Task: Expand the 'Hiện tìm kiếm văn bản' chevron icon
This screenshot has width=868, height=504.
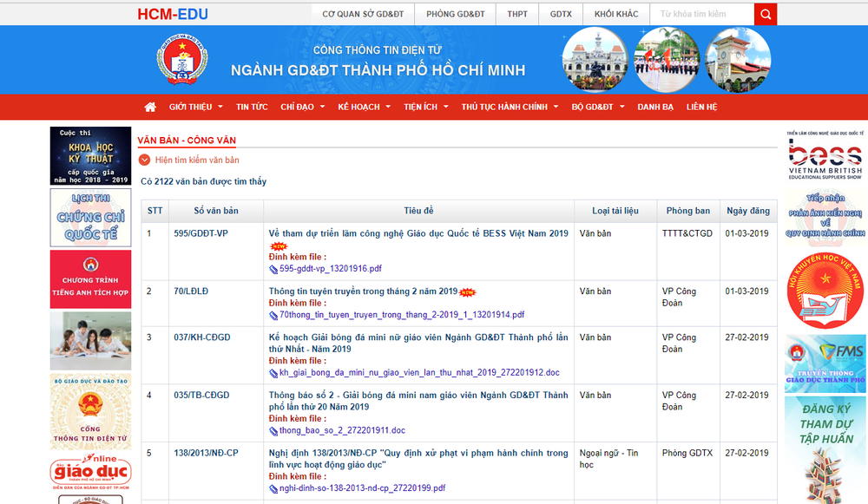Action: click(144, 160)
